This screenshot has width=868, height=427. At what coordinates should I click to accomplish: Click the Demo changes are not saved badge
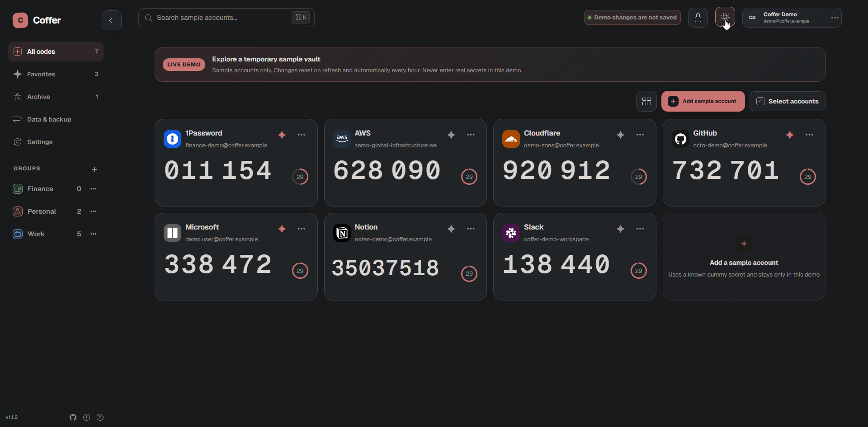[632, 18]
